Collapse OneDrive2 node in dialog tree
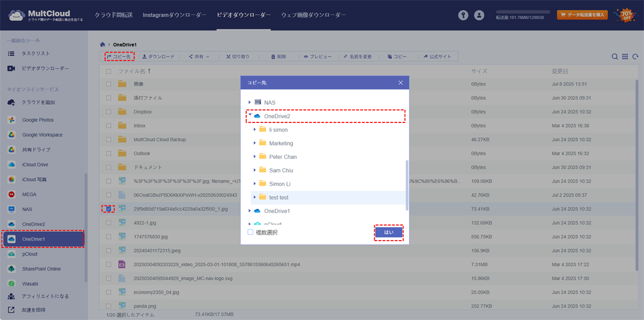644x320 pixels. tap(250, 115)
